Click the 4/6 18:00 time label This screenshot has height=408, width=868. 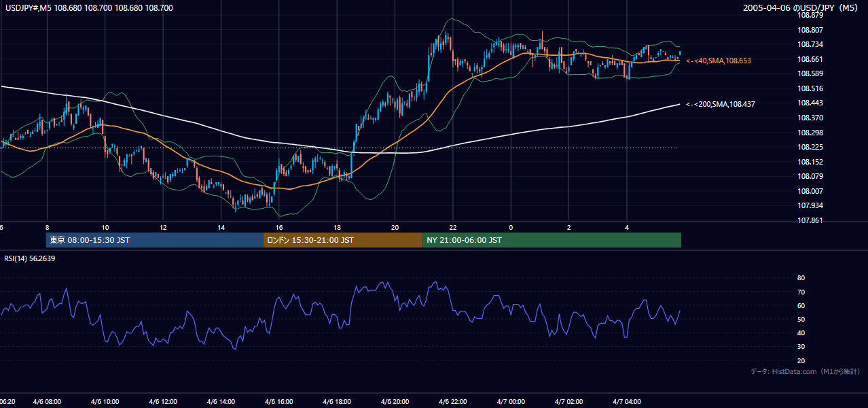point(337,402)
